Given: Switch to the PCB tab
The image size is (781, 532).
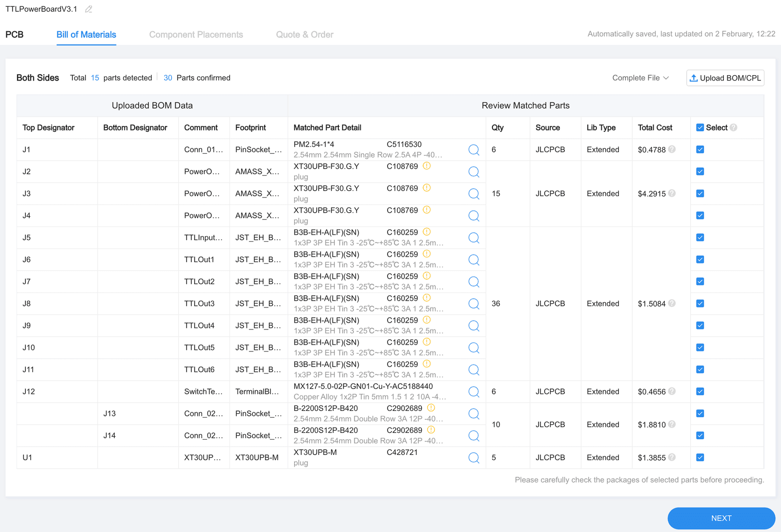Looking at the screenshot, I should tap(15, 35).
